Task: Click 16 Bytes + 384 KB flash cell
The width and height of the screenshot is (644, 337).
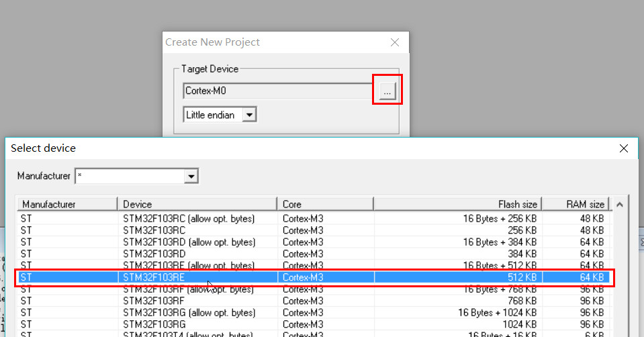Action: click(500, 242)
